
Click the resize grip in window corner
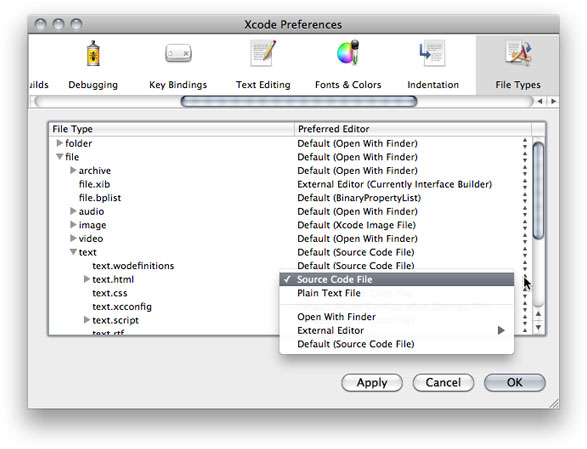[554, 403]
